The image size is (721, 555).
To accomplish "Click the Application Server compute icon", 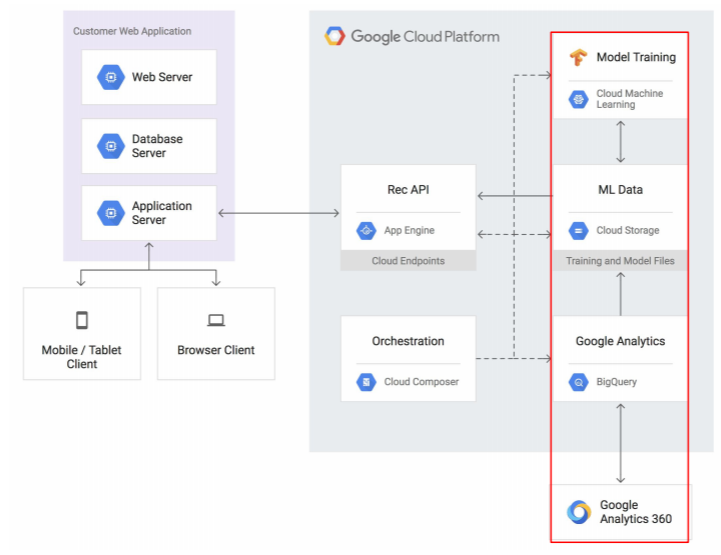I will [111, 213].
